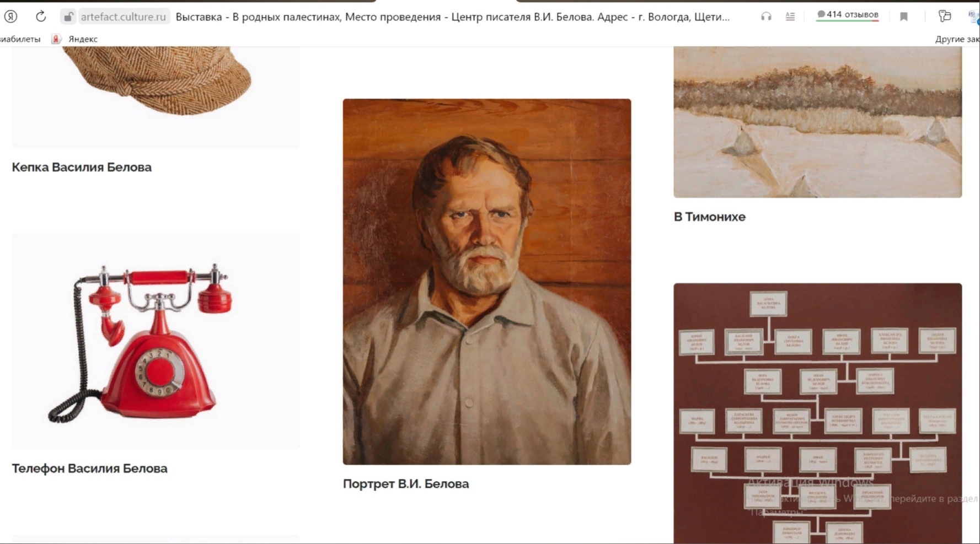Open the family tree exhibit image
Image resolution: width=980 pixels, height=544 pixels.
click(x=818, y=413)
